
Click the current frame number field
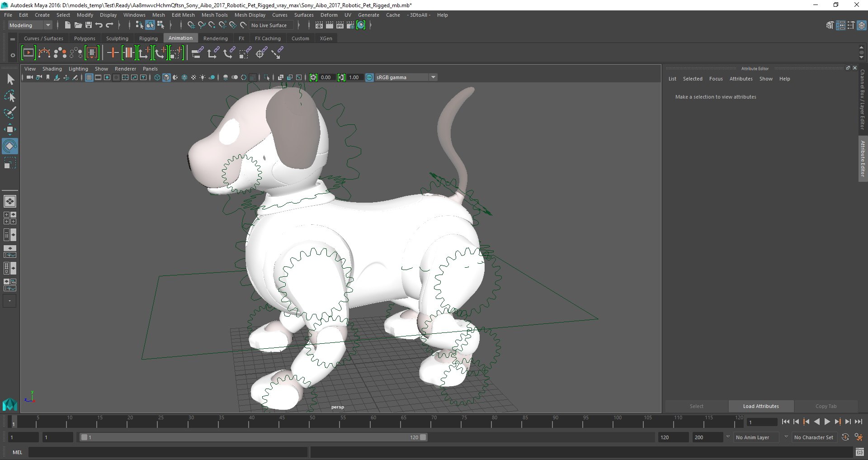[762, 422]
